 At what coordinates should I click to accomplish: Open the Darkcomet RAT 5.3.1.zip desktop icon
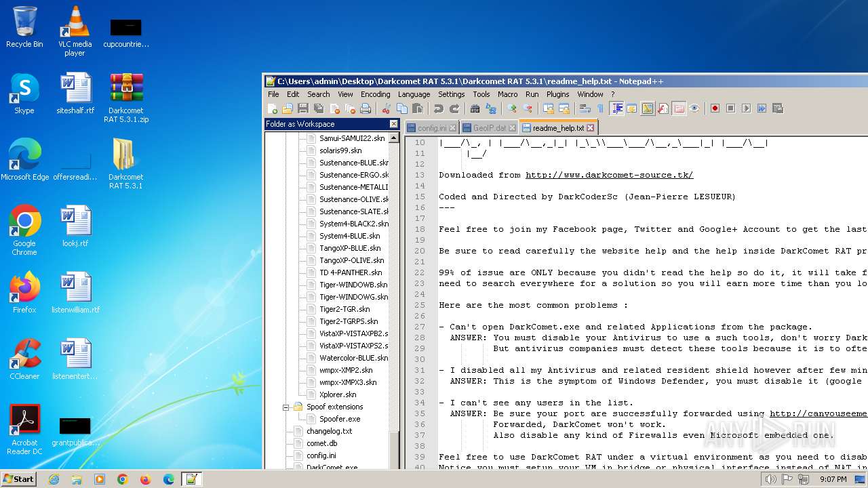[126, 98]
